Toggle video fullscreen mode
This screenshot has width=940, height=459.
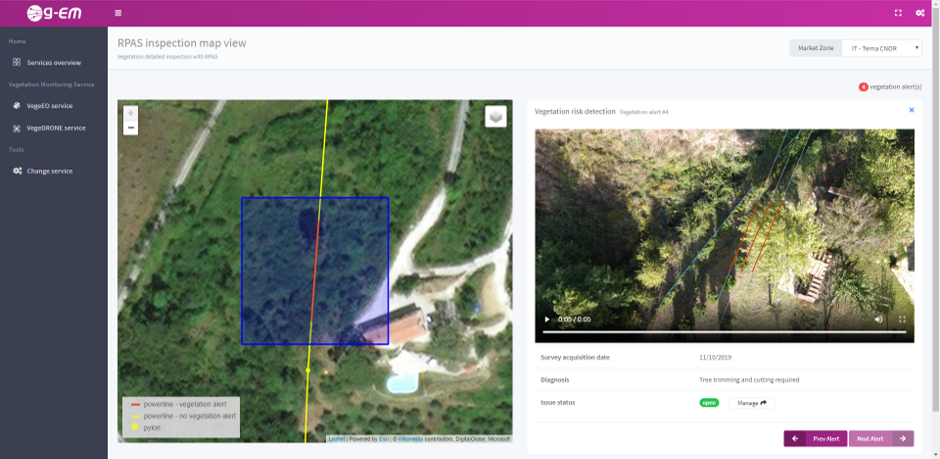[902, 319]
